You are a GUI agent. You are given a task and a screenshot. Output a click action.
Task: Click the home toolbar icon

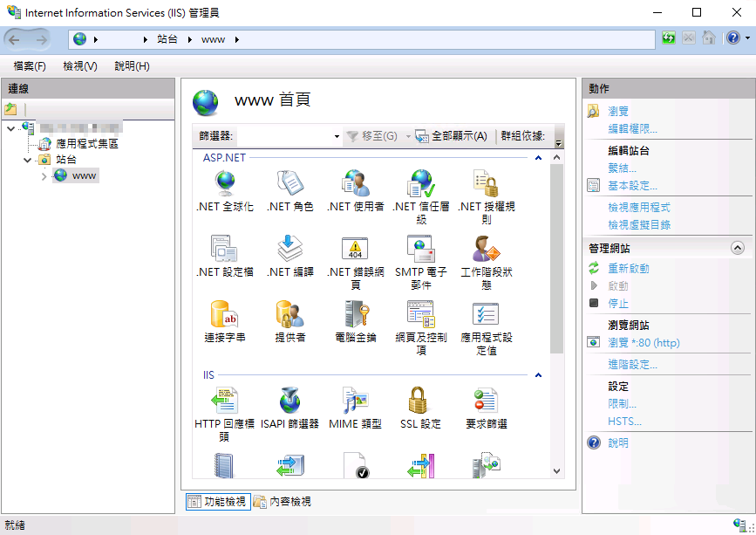coord(709,38)
